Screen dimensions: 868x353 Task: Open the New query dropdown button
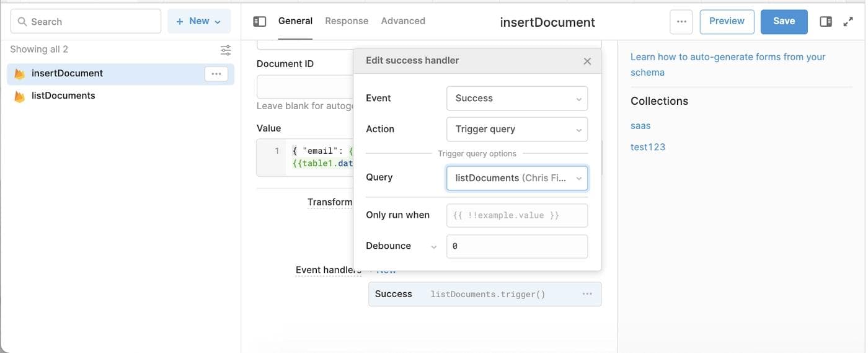tap(198, 21)
